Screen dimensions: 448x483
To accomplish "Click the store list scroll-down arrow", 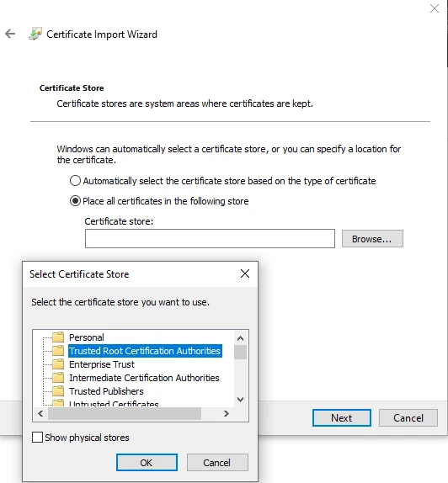I will coord(241,400).
